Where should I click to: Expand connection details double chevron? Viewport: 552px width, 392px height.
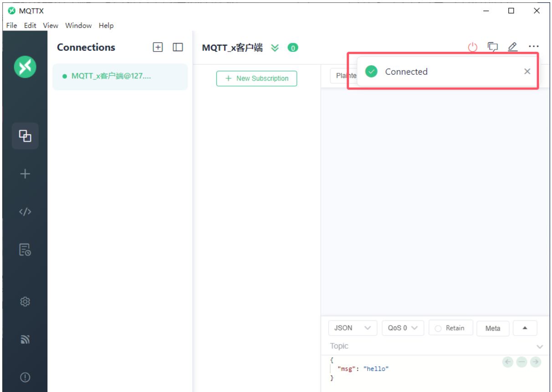275,48
